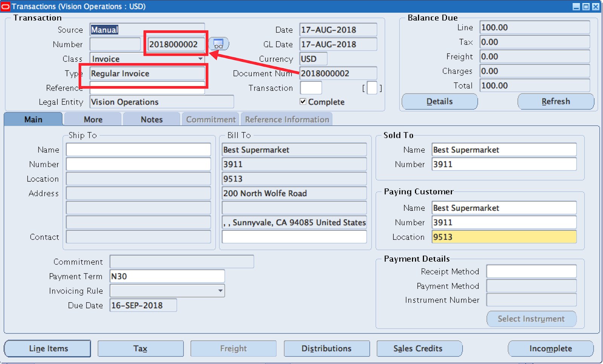Open the Distributions window

tap(326, 348)
